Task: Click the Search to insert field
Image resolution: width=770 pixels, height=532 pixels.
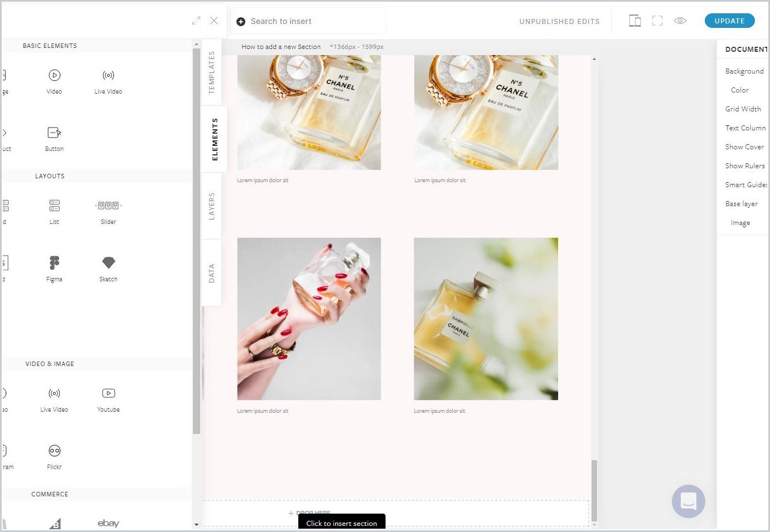Action: (x=308, y=21)
